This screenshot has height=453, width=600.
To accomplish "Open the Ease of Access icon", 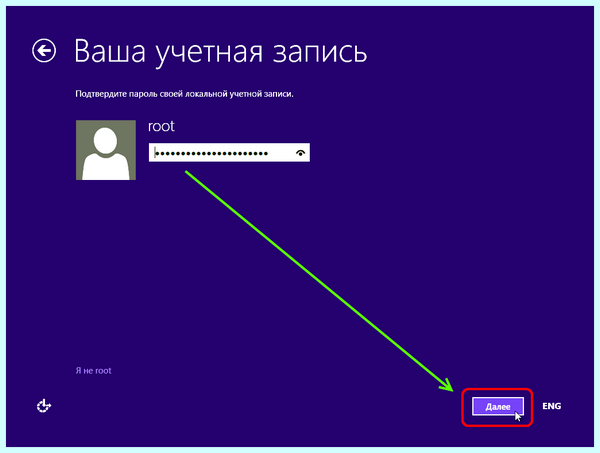I will tap(44, 406).
